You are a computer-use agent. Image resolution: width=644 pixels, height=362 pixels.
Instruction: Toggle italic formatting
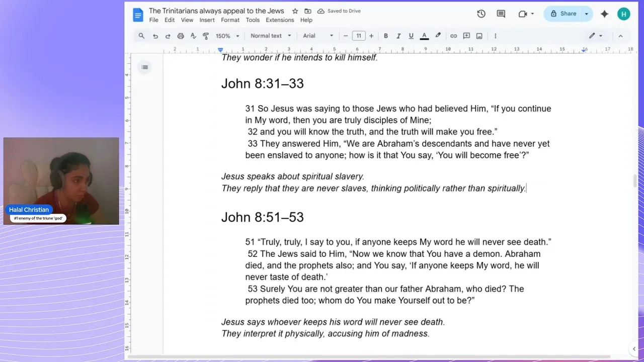398,36
